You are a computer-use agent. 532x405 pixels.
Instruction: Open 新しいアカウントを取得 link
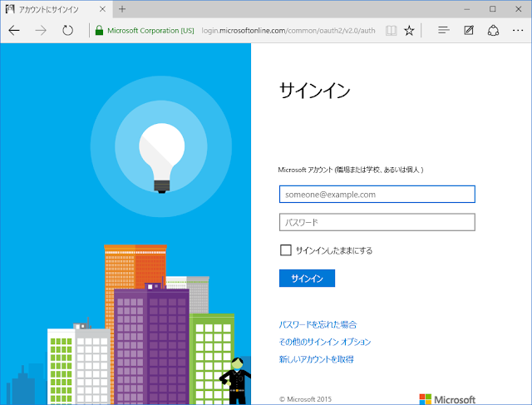pos(316,359)
